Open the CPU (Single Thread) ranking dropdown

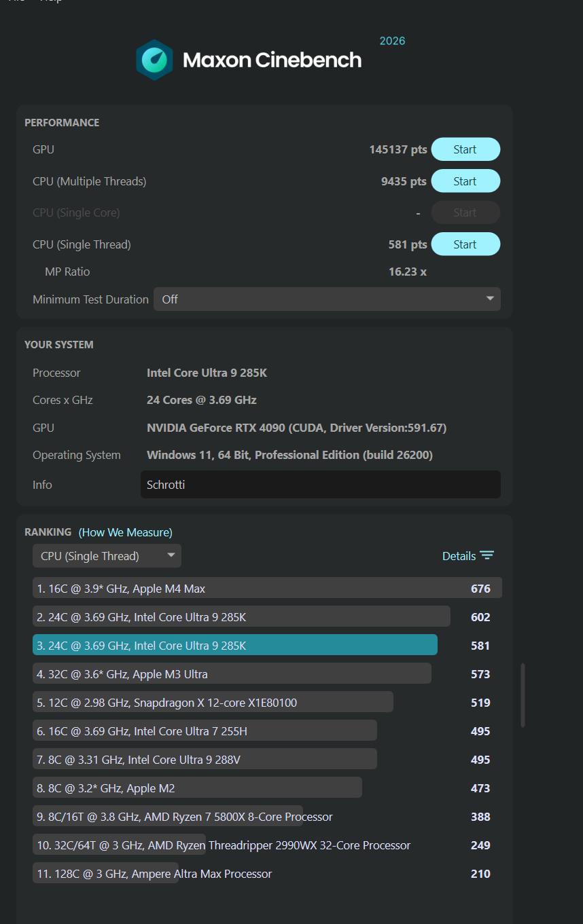pos(107,556)
